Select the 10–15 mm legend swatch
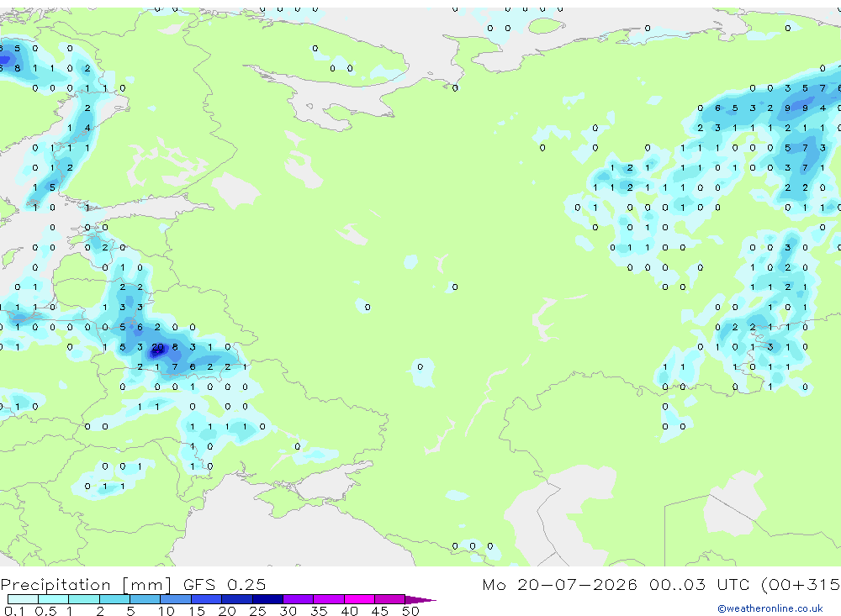The image size is (841, 616). click(x=176, y=599)
